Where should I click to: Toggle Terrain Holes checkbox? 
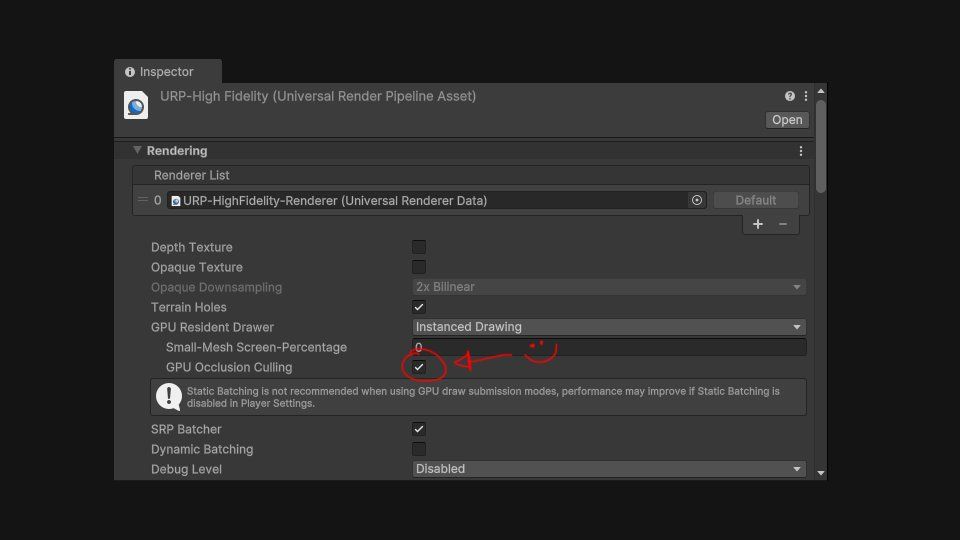[x=419, y=307]
